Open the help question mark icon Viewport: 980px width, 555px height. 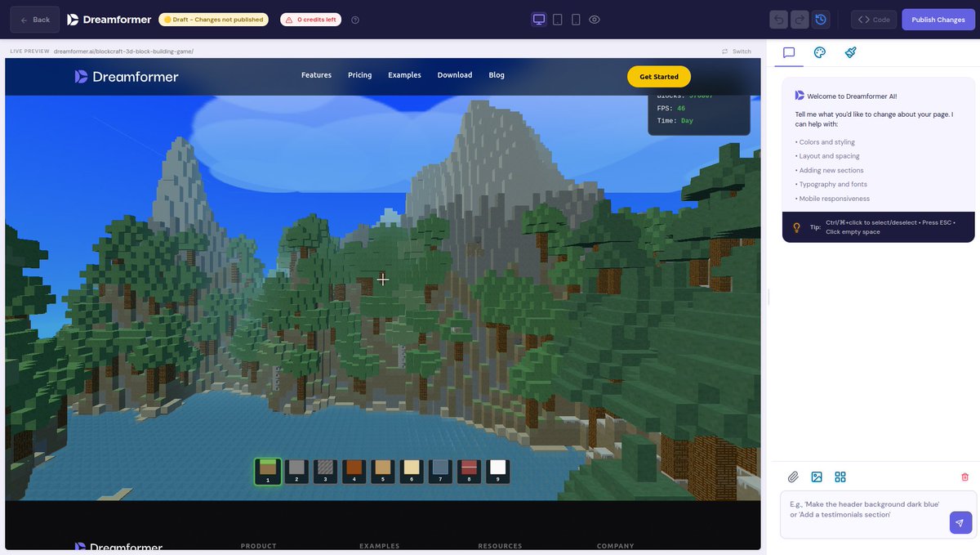point(355,20)
